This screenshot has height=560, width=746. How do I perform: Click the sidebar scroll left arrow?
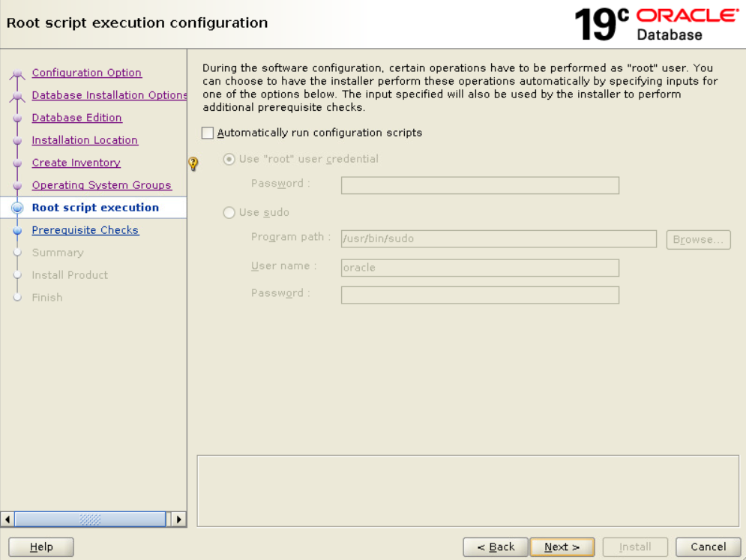[7, 519]
